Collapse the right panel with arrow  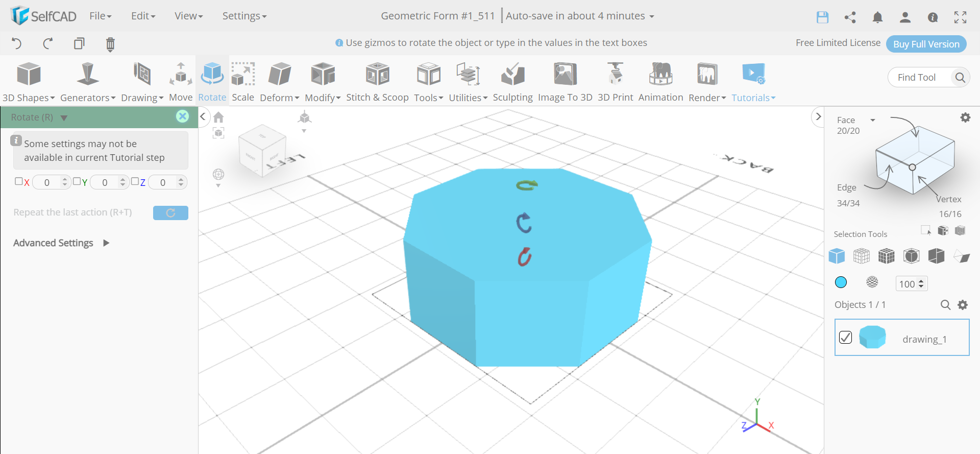tap(818, 116)
